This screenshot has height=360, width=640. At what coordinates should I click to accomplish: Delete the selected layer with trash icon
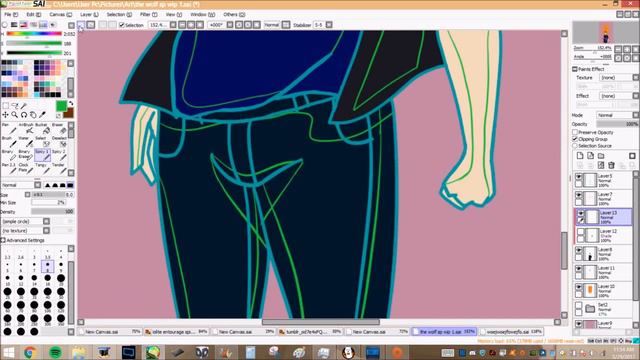click(611, 165)
